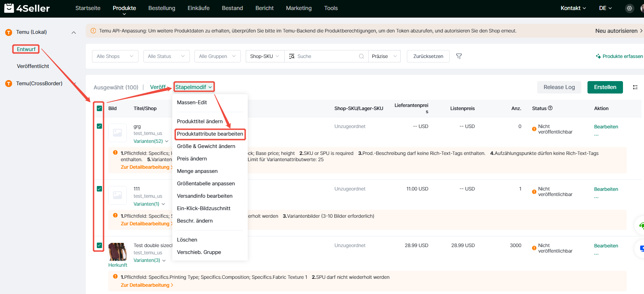This screenshot has width=644, height=294.
Task: Open the Shop-SKU search type dropdown
Action: pos(265,56)
